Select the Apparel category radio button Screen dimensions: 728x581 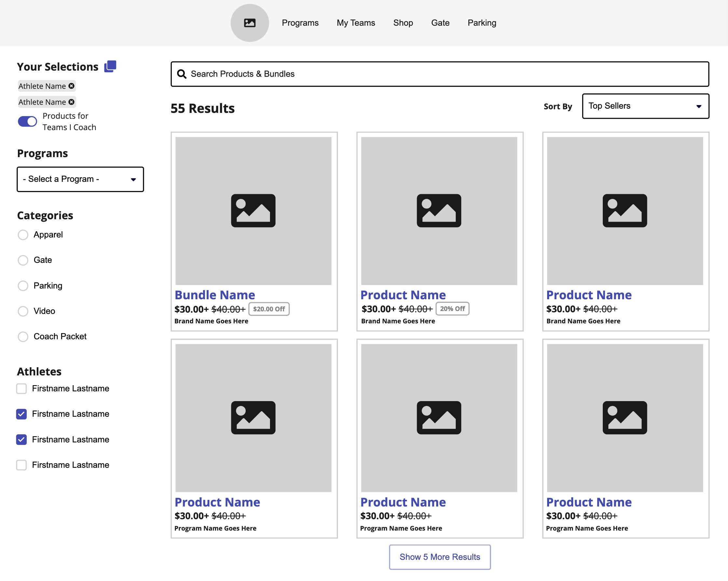tap(23, 235)
